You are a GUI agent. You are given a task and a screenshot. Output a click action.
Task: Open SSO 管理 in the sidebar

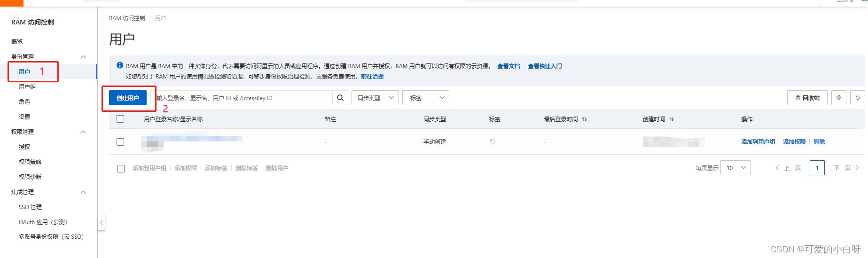click(x=31, y=207)
